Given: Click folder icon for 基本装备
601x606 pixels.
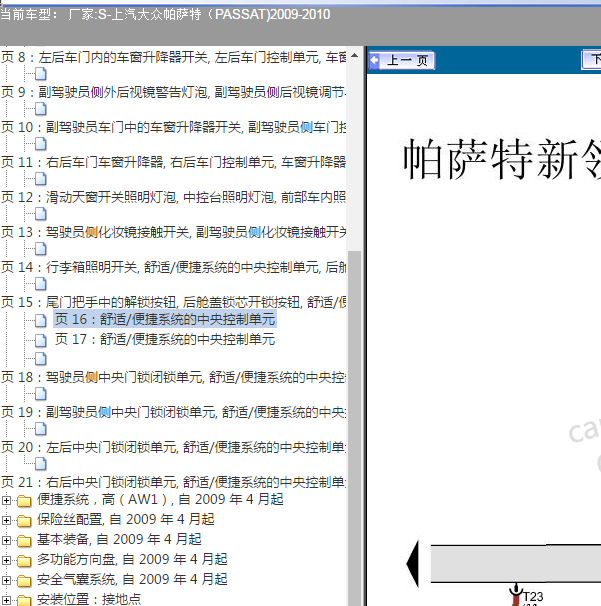Looking at the screenshot, I should [24, 541].
